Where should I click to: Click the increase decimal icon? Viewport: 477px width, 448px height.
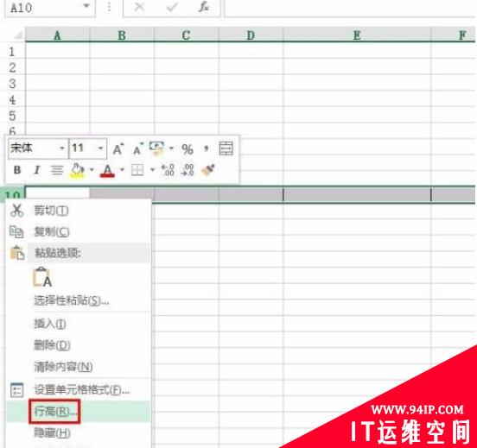pos(168,170)
